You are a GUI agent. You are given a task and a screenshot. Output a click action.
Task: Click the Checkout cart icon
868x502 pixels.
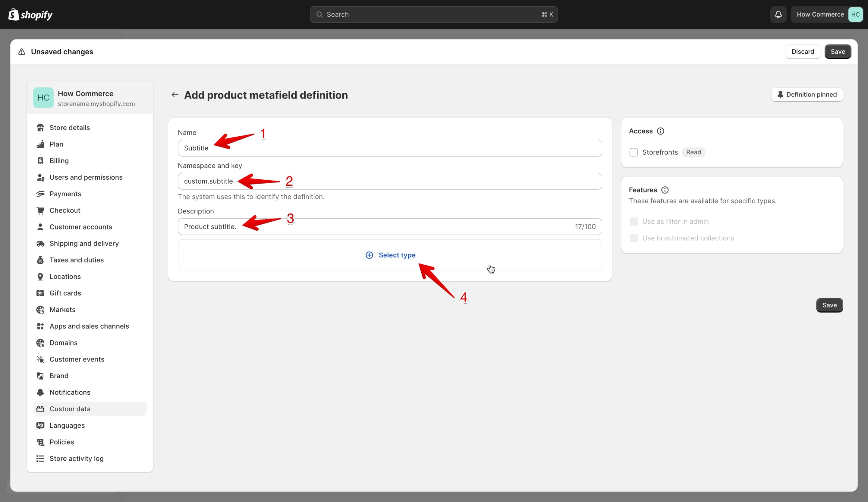(40, 210)
